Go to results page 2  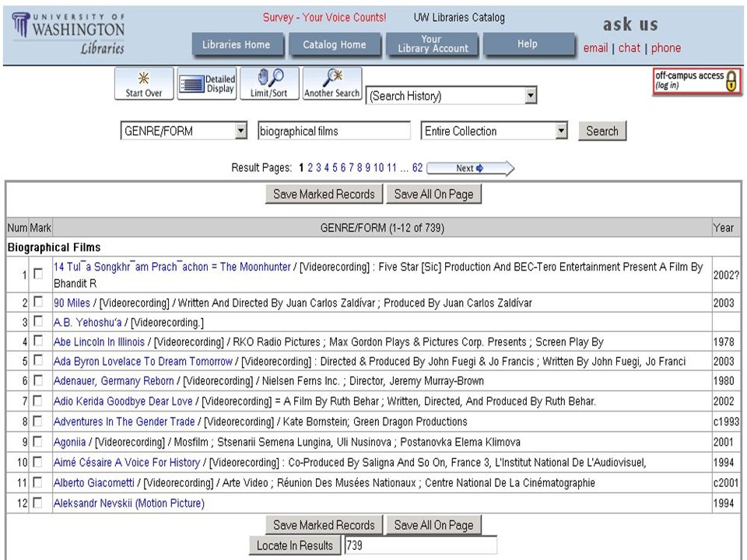pos(310,168)
